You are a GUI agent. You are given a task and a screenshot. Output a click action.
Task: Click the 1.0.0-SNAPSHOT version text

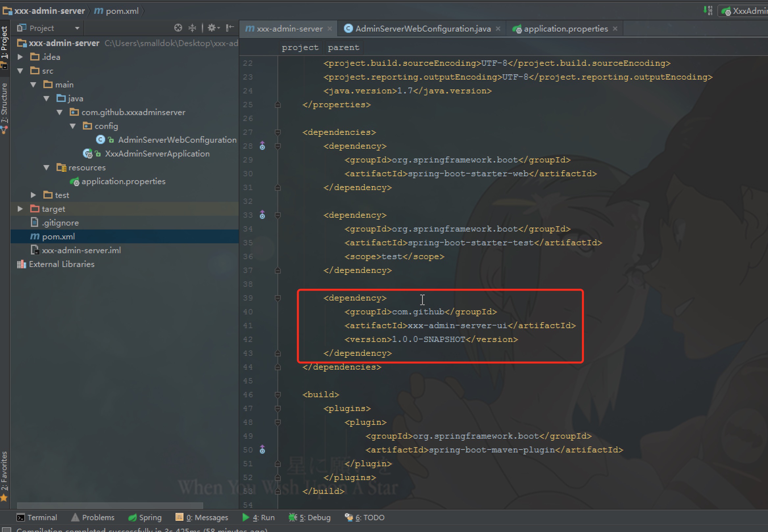[428, 339]
